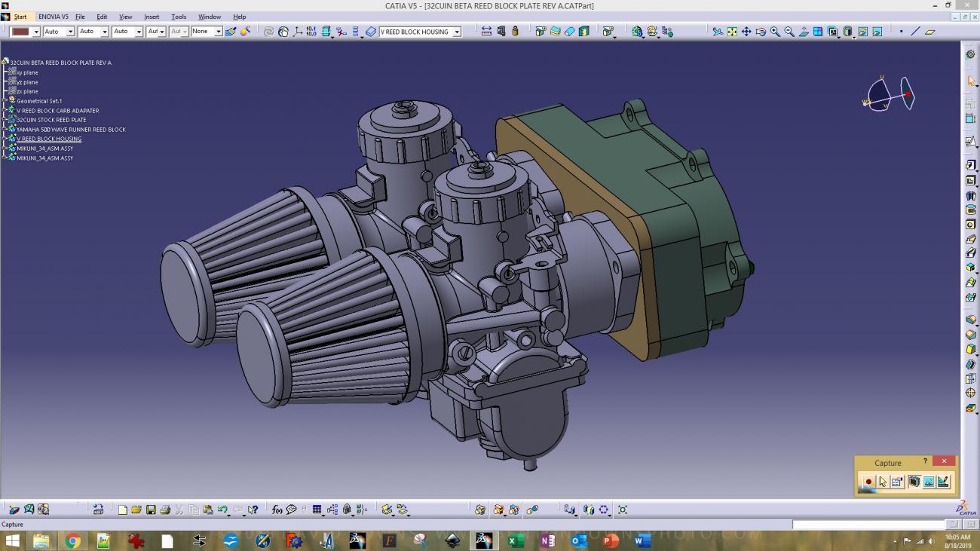Open the Edit menu
This screenshot has width=980, height=551.
(102, 17)
